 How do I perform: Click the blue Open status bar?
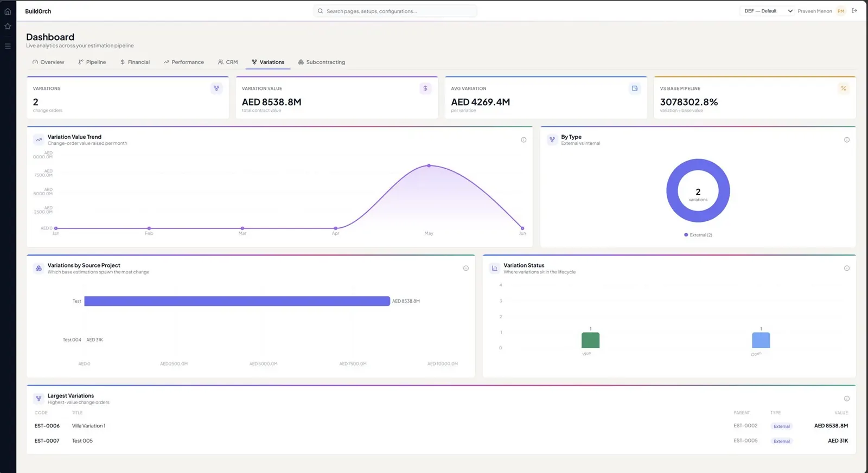[x=761, y=340]
